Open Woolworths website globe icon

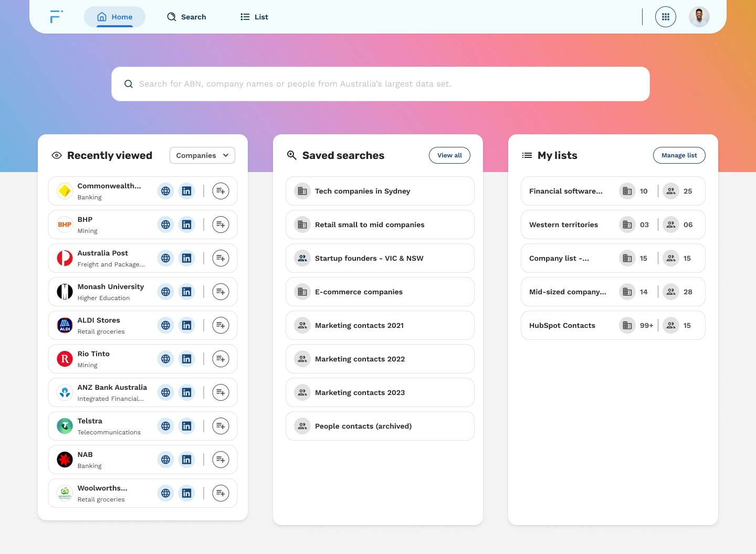[165, 493]
